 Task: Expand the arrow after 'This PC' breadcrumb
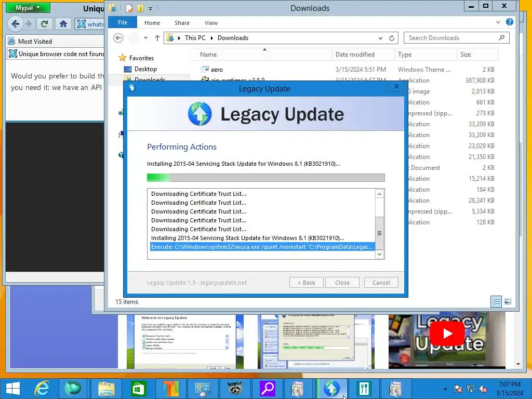pyautogui.click(x=212, y=38)
